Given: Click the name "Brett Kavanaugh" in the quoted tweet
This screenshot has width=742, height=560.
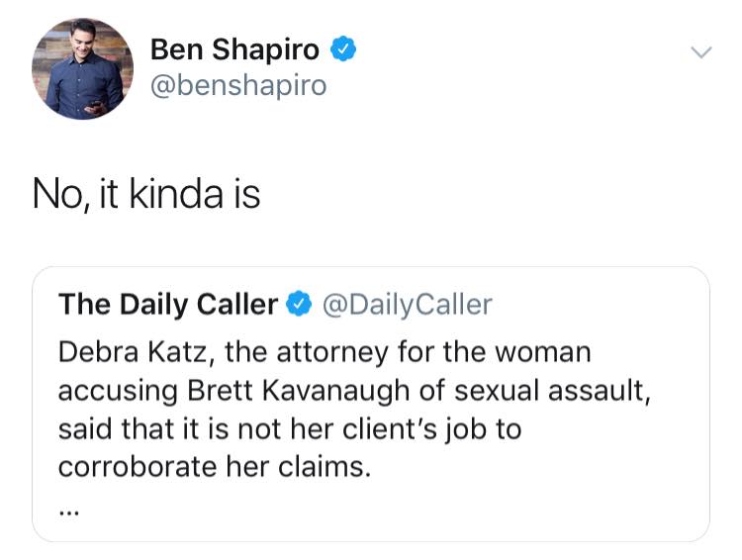Looking at the screenshot, I should tap(301, 392).
